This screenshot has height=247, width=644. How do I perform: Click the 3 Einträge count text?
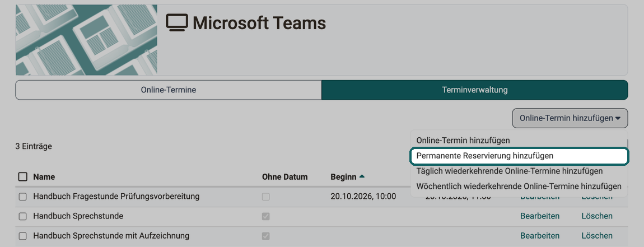point(34,146)
